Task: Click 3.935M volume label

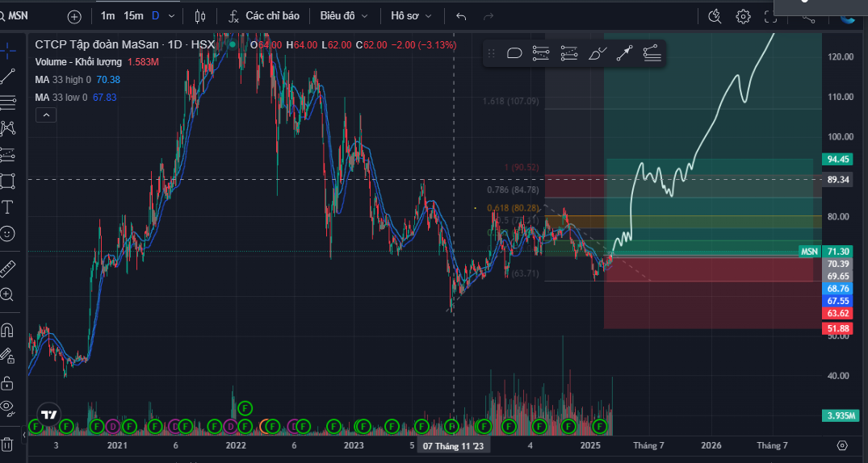Action: (841, 416)
